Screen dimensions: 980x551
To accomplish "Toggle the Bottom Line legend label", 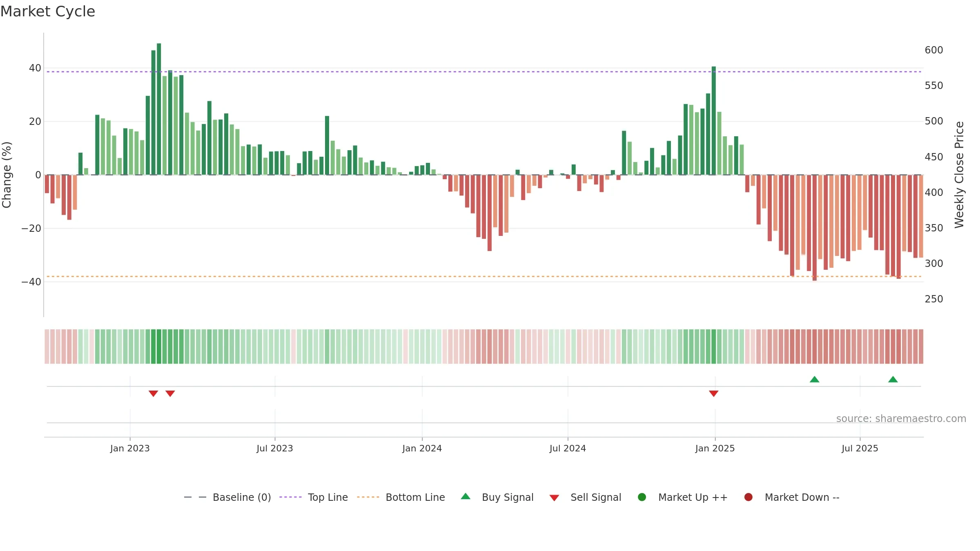I will (x=415, y=497).
